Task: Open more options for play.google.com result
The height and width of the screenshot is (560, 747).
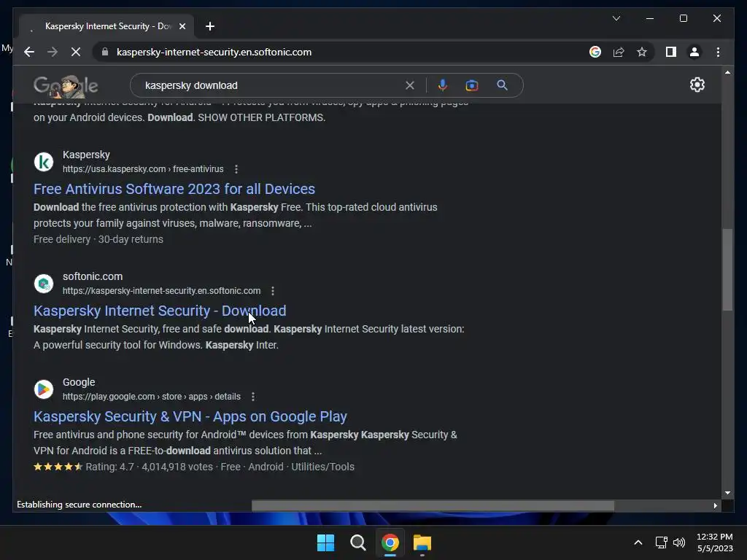Action: (253, 397)
